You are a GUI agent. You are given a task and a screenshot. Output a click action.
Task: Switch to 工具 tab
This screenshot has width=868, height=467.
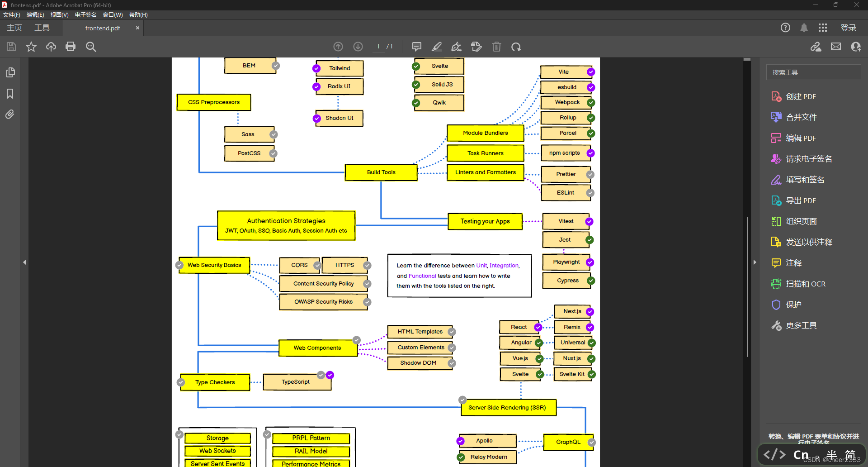pyautogui.click(x=42, y=28)
